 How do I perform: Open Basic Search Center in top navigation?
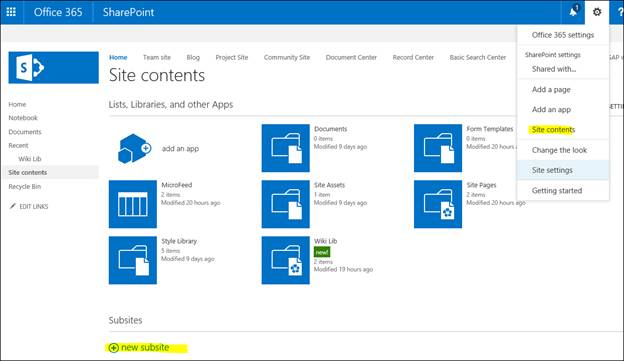coord(478,57)
